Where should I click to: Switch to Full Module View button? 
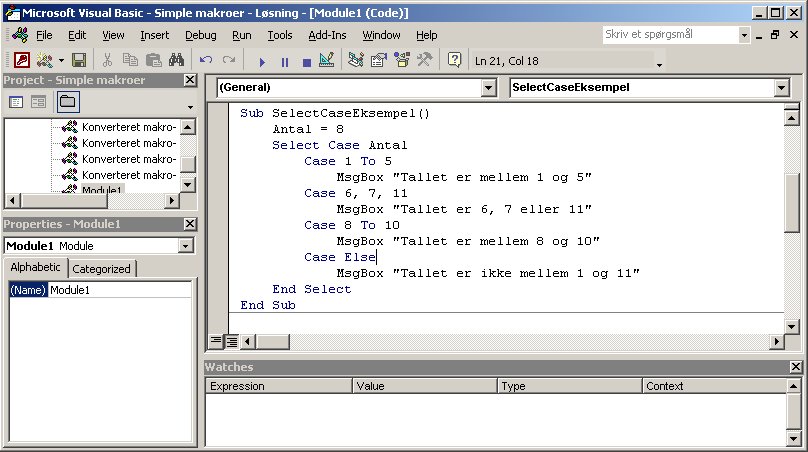click(232, 341)
